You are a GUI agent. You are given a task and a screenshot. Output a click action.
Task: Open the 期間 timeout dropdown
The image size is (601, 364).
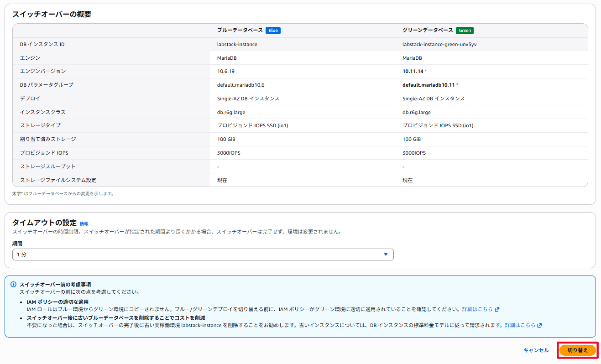[x=203, y=255]
